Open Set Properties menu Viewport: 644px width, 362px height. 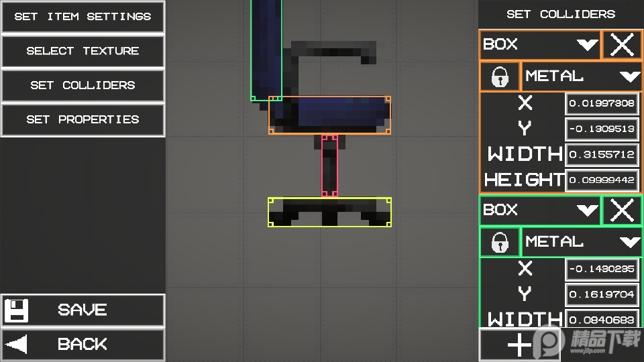[x=83, y=119]
